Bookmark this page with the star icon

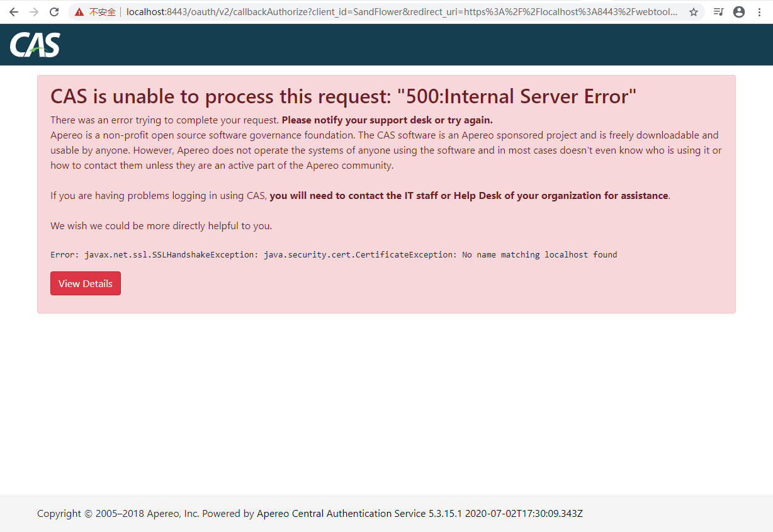point(694,12)
